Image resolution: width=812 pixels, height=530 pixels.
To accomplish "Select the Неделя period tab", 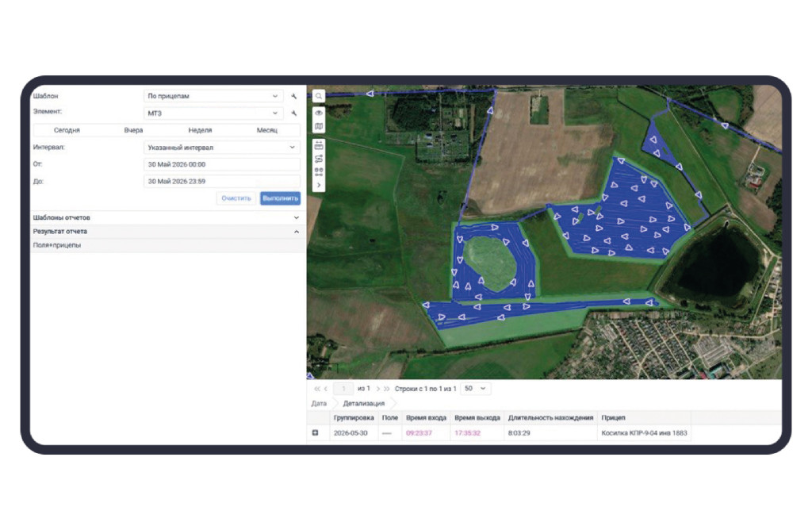I will (x=200, y=130).
